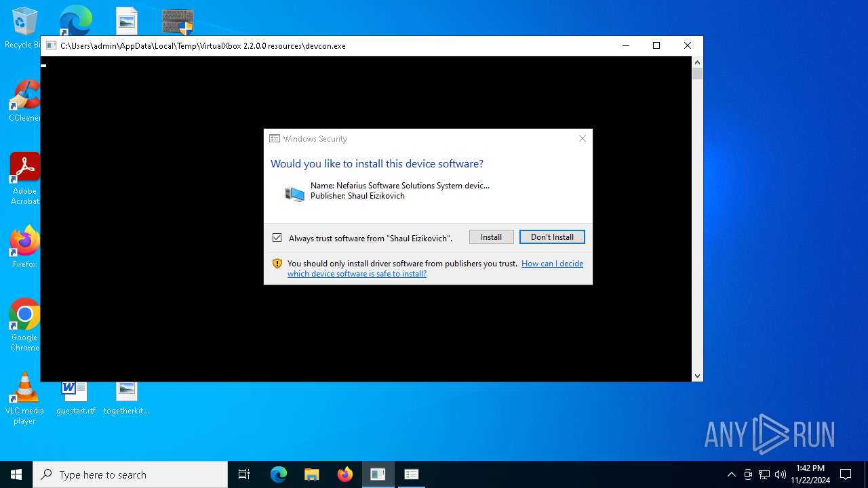Click scroll up arrow in console window
868x488 pixels.
[x=697, y=62]
